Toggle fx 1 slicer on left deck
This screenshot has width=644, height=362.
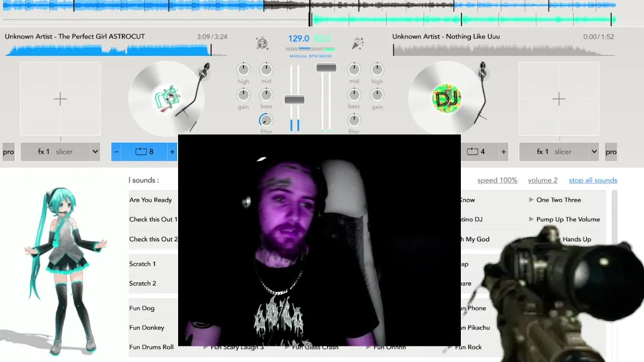pos(55,151)
